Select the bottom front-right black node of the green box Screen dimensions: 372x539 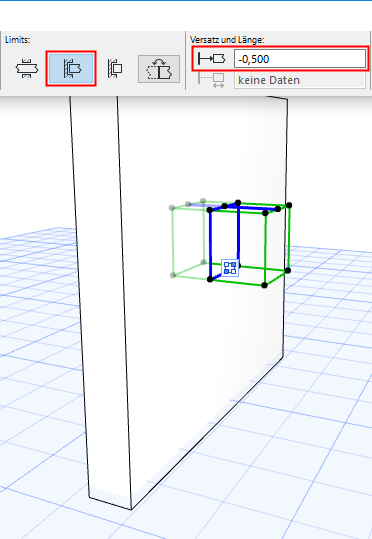(264, 285)
